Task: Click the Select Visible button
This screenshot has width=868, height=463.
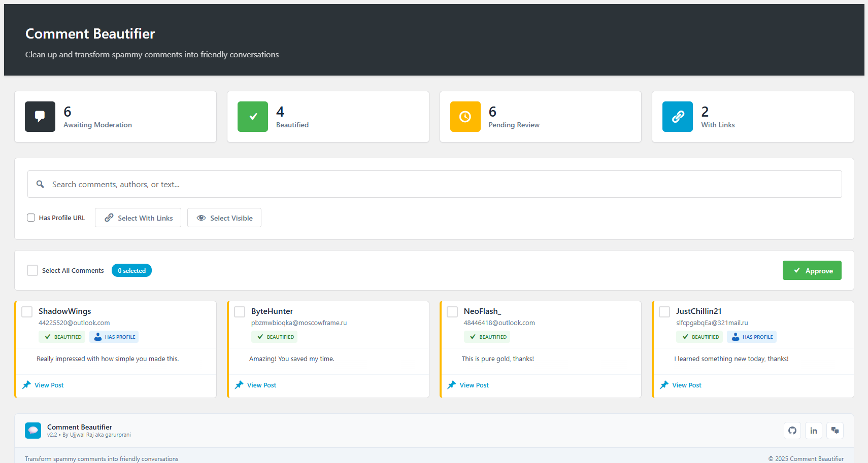Action: pos(224,218)
